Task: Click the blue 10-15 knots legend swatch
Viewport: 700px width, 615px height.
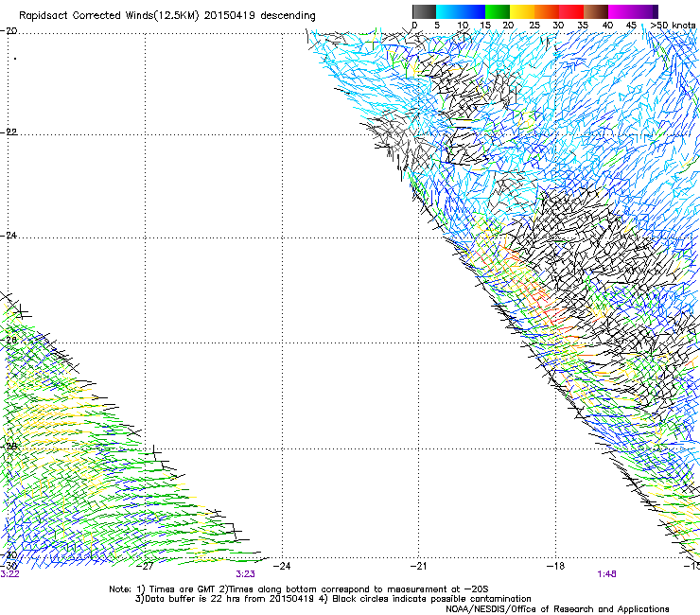Action: (473, 11)
